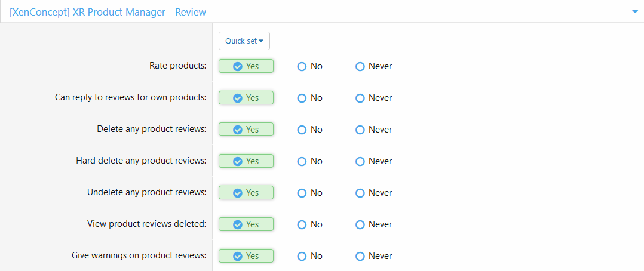This screenshot has width=644, height=271.
Task: Set Hard delete any product reviews to Never
Action: pyautogui.click(x=374, y=161)
